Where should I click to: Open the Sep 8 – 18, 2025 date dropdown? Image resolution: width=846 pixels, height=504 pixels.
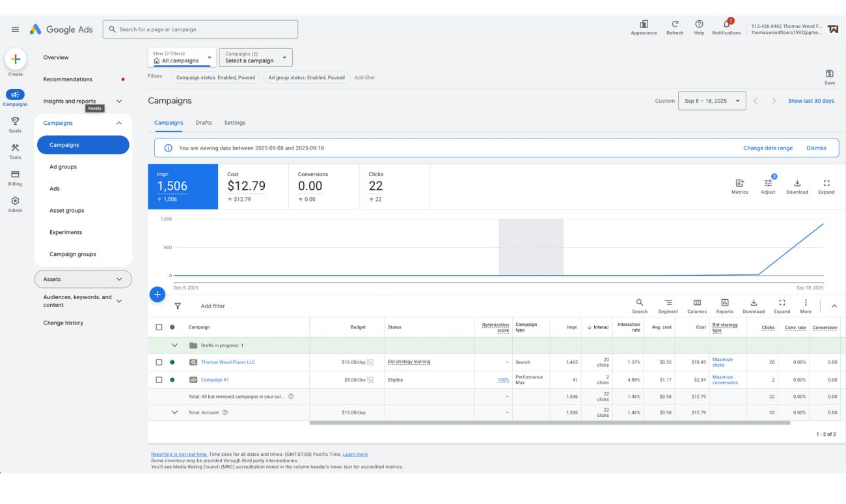click(712, 101)
